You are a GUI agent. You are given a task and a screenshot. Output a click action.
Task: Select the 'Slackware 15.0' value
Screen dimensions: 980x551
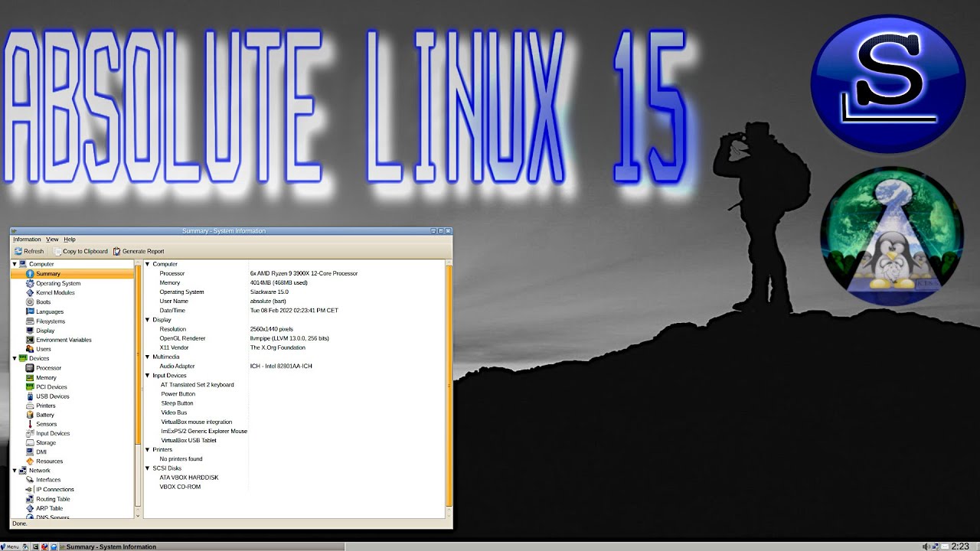269,292
